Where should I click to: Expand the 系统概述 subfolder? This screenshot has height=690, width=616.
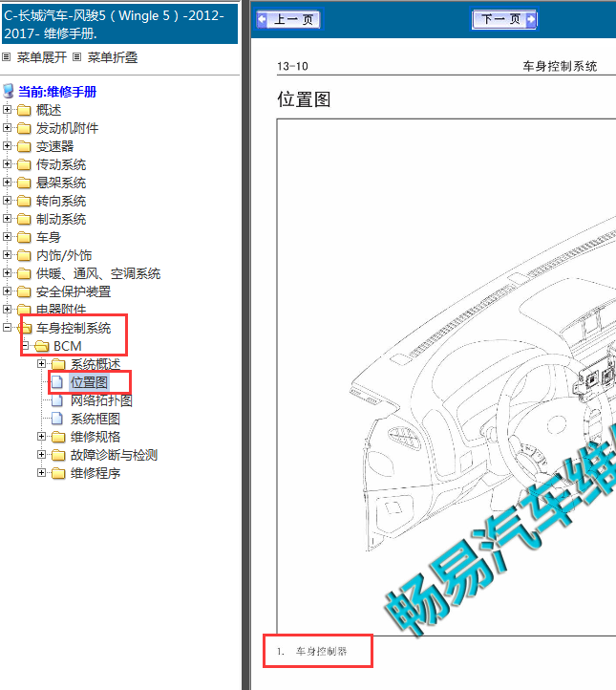click(41, 364)
